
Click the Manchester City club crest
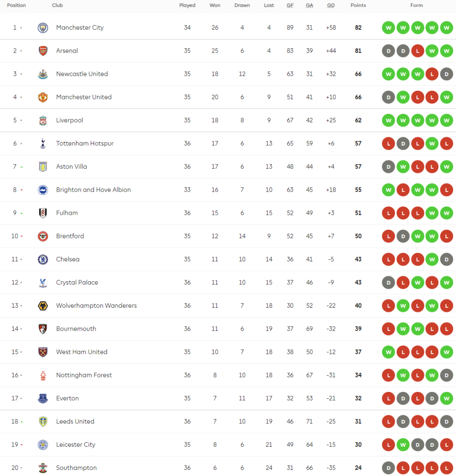[43, 27]
